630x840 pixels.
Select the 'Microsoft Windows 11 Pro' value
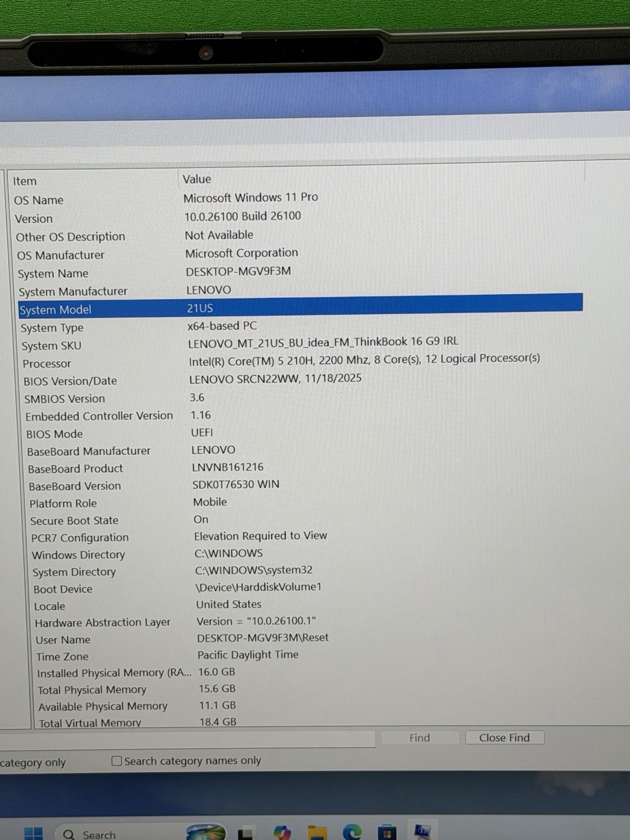pyautogui.click(x=250, y=197)
